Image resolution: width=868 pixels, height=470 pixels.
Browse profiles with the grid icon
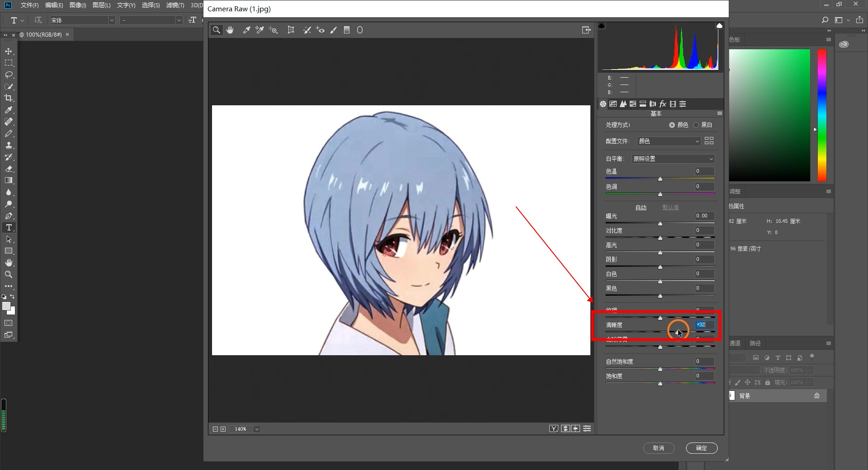tap(709, 141)
